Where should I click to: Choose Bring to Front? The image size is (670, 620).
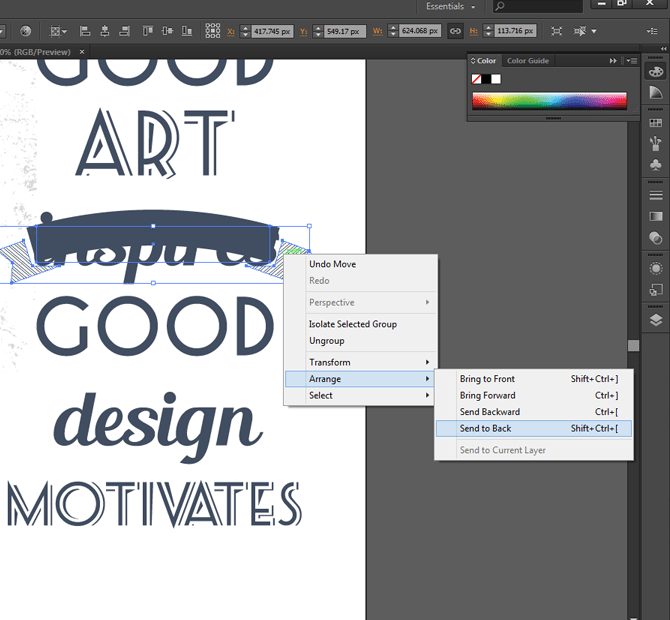[x=487, y=379]
